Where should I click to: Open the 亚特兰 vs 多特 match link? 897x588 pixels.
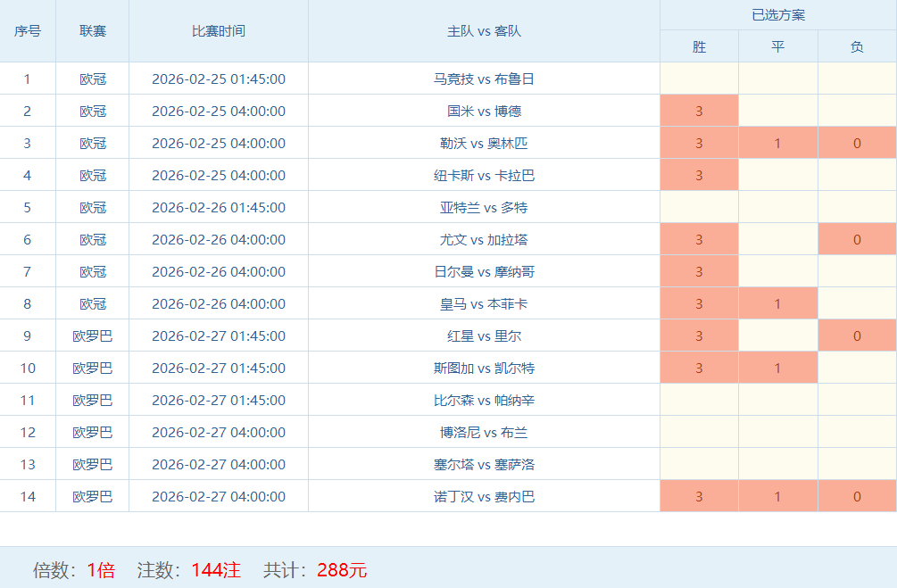pyautogui.click(x=484, y=207)
